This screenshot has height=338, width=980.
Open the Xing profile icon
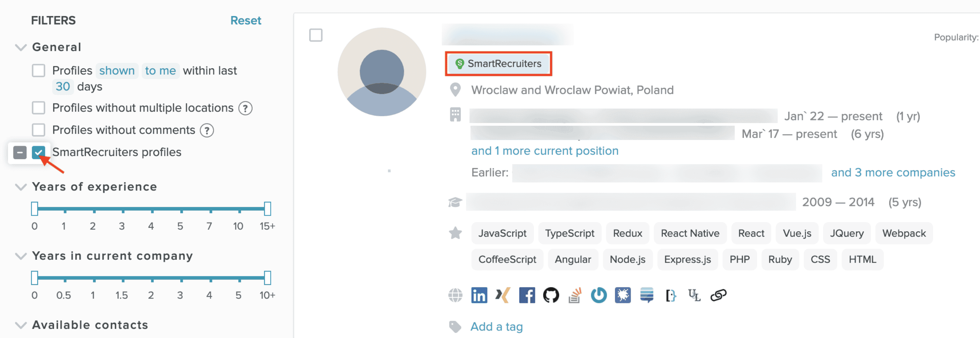(x=503, y=295)
